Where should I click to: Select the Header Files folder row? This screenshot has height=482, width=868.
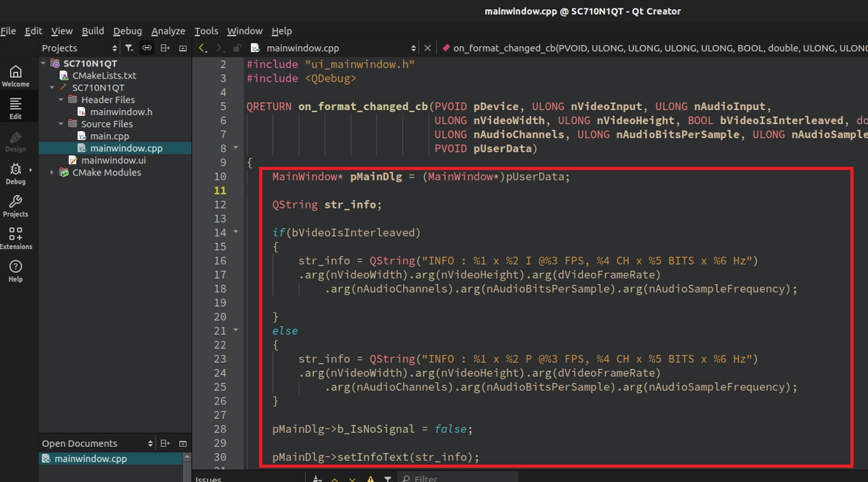[107, 100]
